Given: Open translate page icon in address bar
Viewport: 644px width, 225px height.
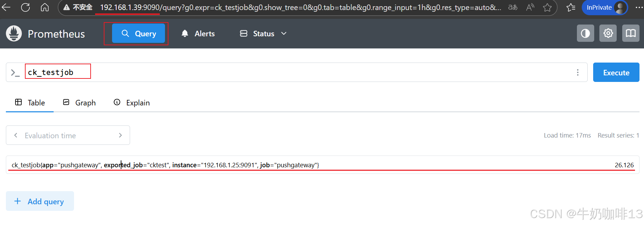Looking at the screenshot, I should tap(513, 7).
